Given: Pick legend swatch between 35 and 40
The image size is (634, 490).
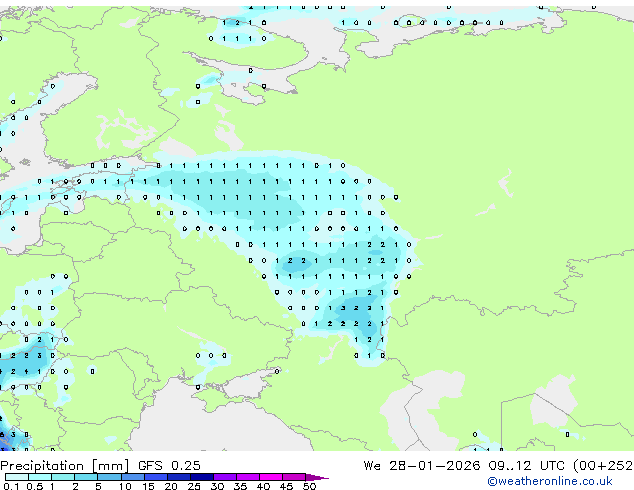Looking at the screenshot, I should 248,477.
